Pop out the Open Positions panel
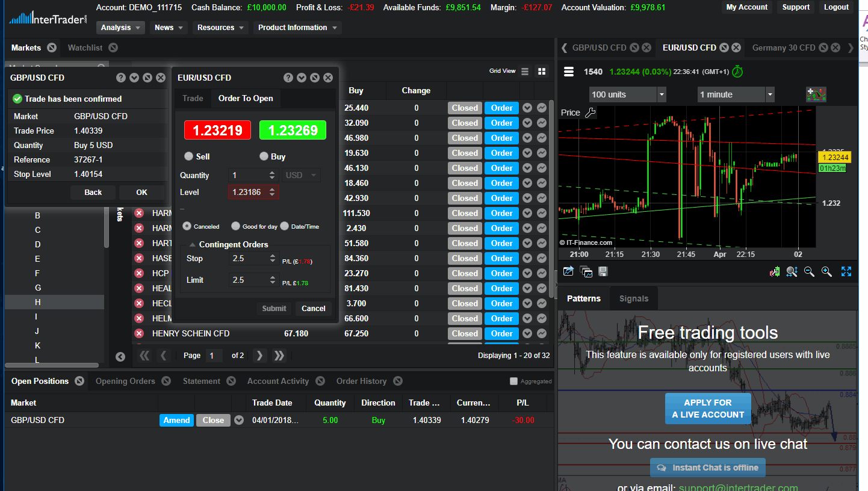The image size is (868, 491). [x=79, y=381]
